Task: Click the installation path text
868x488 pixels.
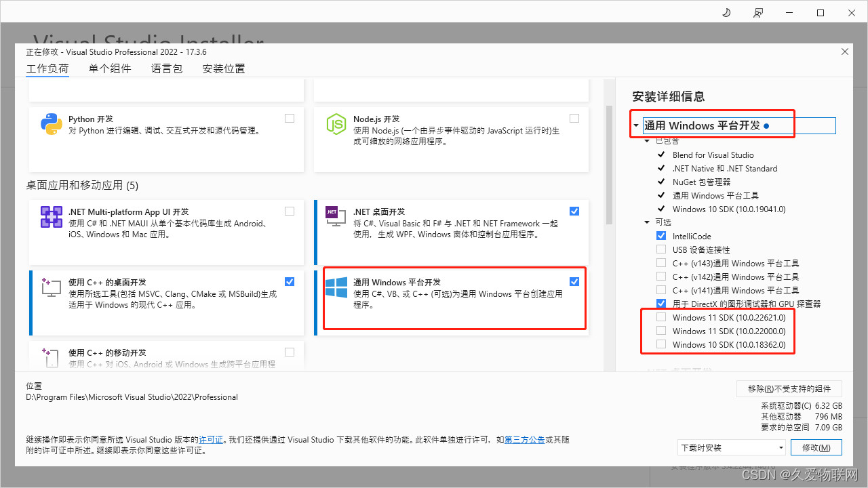Action: 132,397
